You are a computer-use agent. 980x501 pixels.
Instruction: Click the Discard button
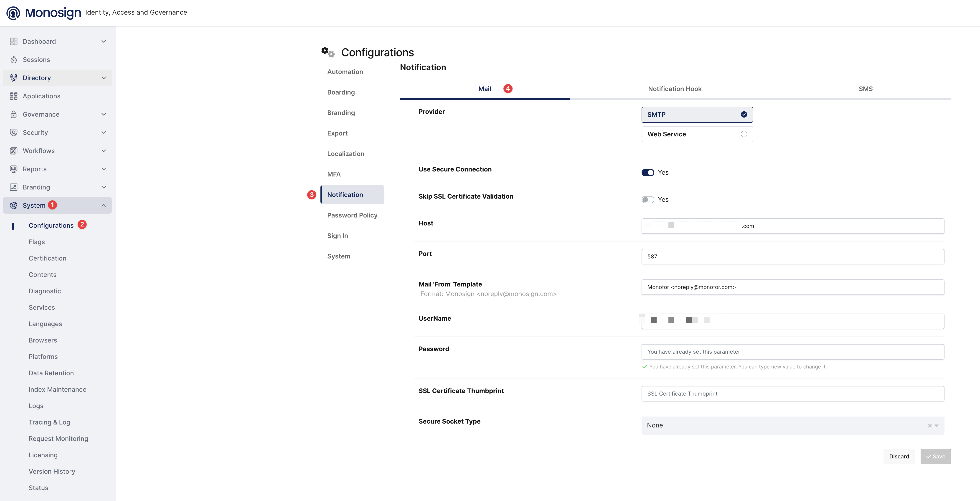click(x=899, y=457)
